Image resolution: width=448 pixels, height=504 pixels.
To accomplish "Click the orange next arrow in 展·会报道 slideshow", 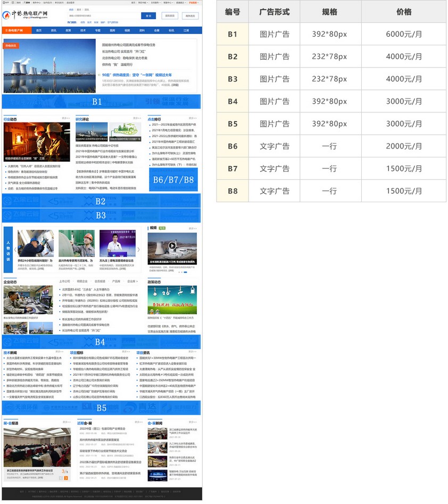I will pyautogui.click(x=67, y=478).
